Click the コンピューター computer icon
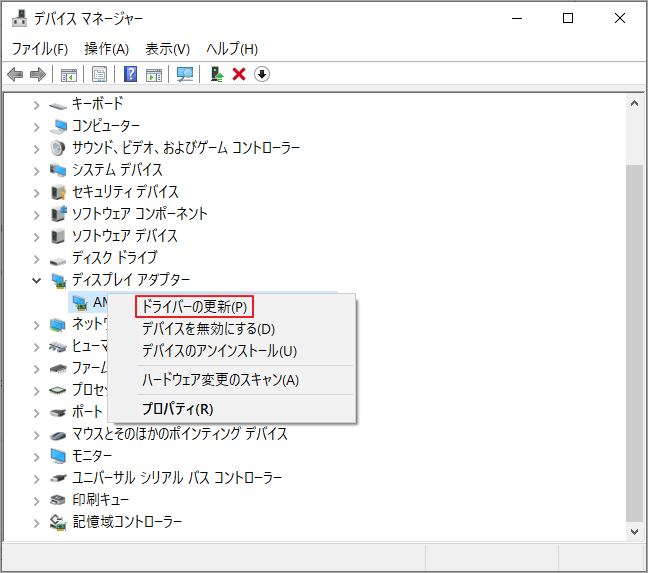Screen dimensions: 648x573 (x=58, y=126)
